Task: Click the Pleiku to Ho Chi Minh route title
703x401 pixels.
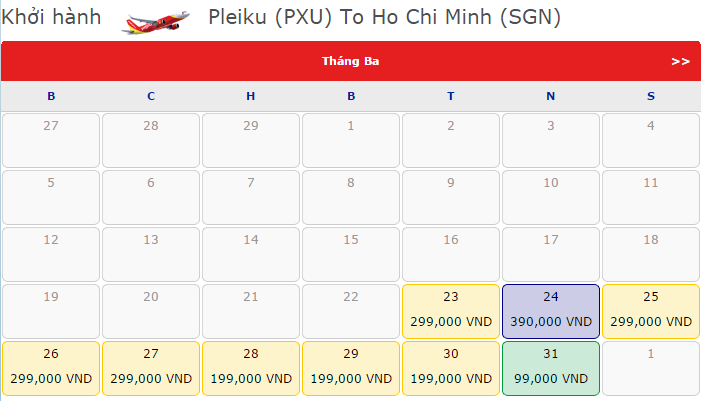Action: point(384,18)
